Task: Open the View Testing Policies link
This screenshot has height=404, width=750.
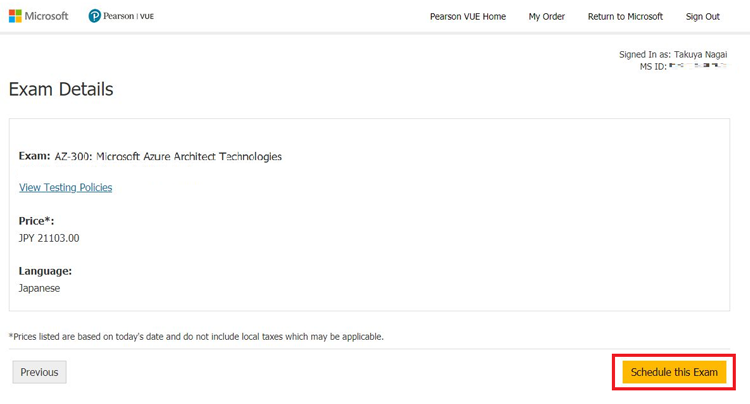Action: 65,187
